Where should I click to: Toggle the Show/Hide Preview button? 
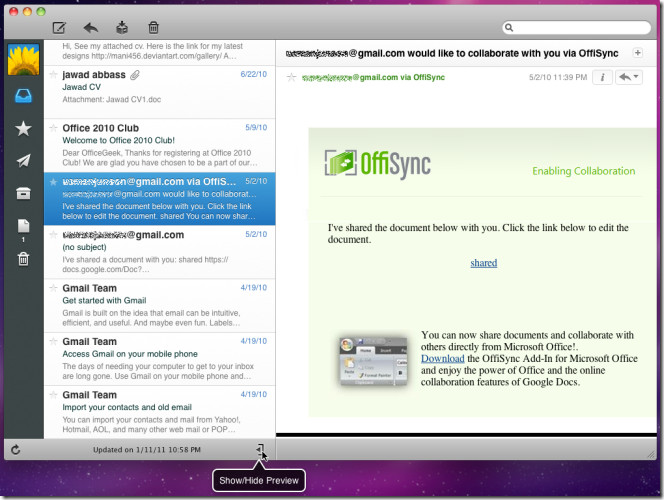point(260,450)
